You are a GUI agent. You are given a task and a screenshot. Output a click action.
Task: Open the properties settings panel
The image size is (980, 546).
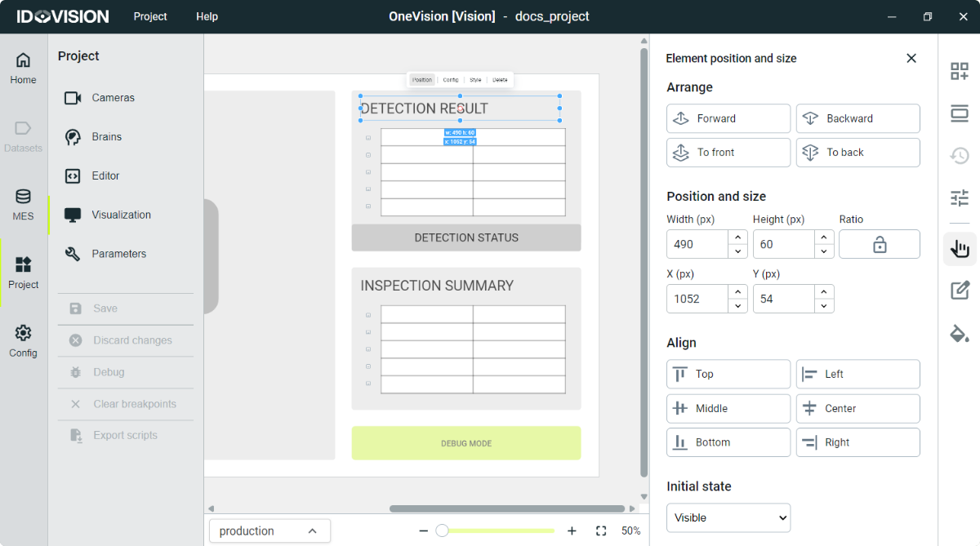960,198
